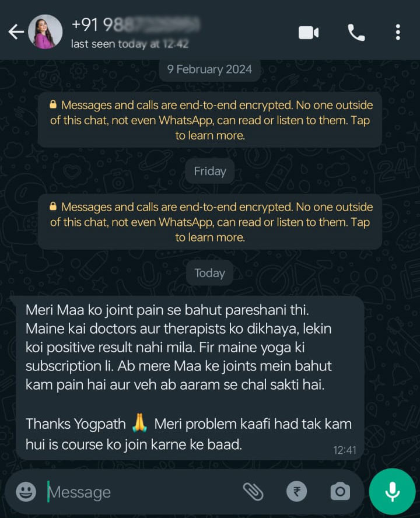
Task: Go back using the arrow icon
Action: [16, 32]
